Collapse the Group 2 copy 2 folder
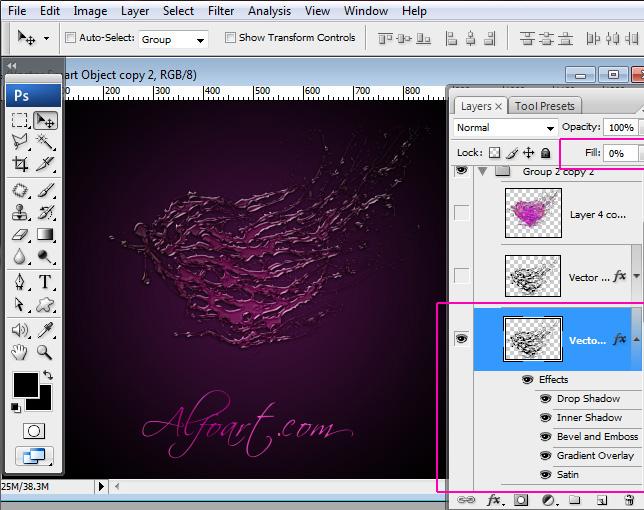 (x=483, y=171)
